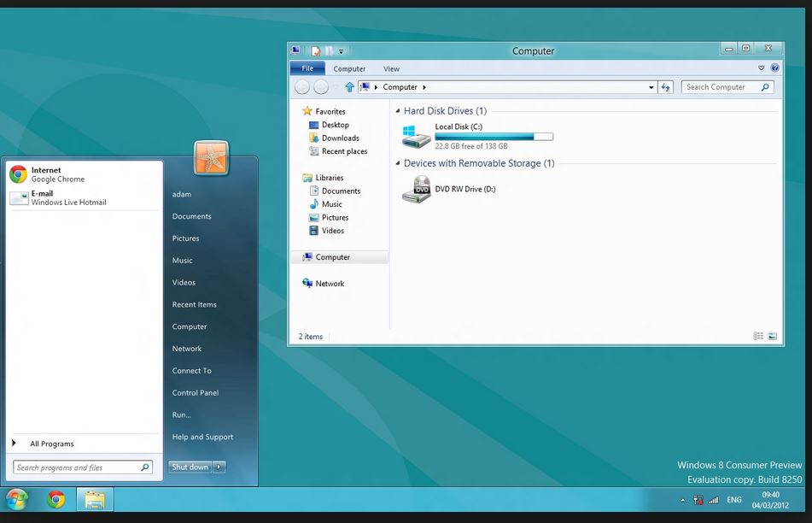Click the New folder icon in title bar
Image resolution: width=812 pixels, height=523 pixels.
[x=329, y=50]
